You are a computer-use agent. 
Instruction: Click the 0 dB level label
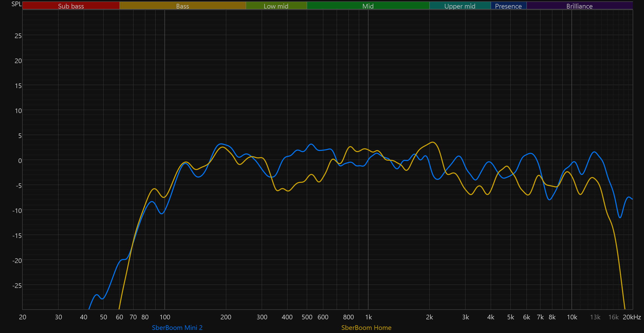point(20,161)
